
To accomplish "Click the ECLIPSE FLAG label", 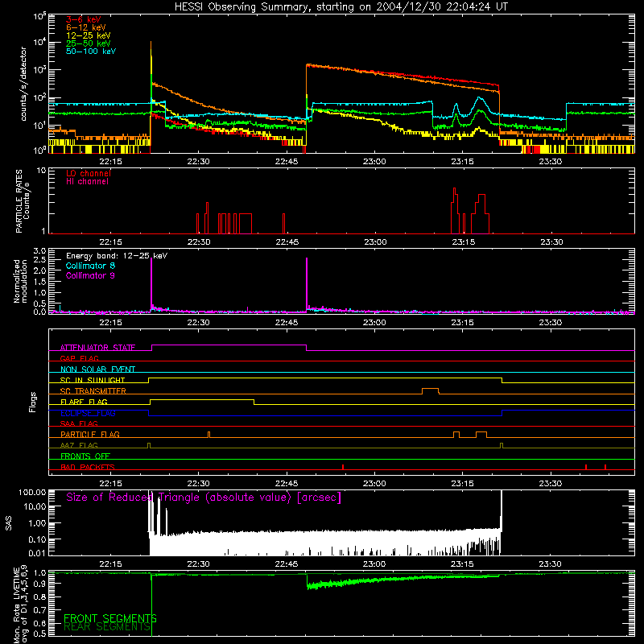I will [88, 413].
